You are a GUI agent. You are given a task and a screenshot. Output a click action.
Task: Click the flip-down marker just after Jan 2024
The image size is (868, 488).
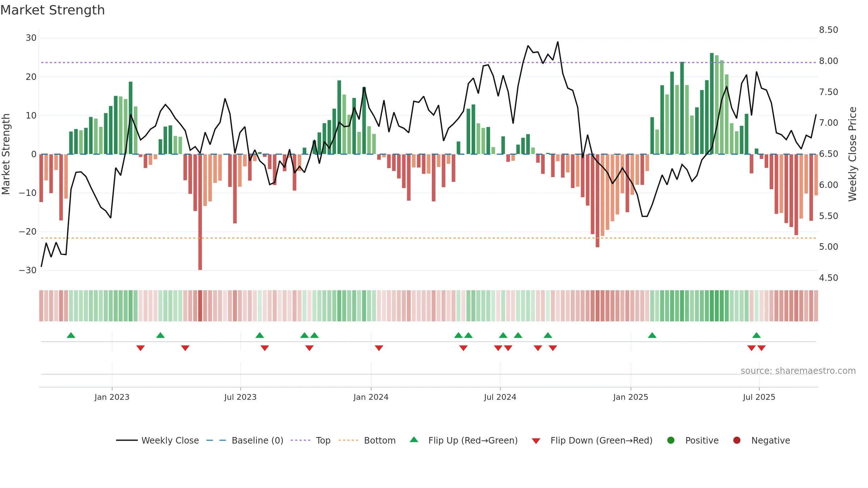[379, 348]
